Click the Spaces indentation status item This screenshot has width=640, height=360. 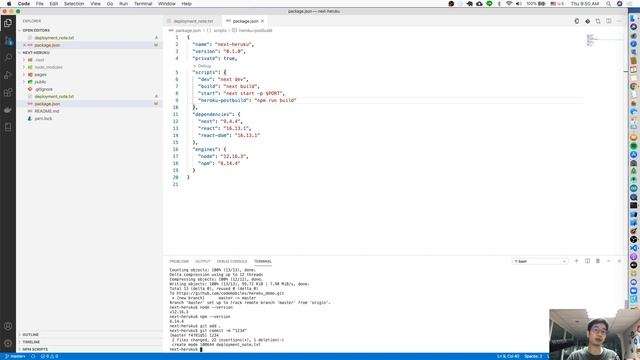[533, 356]
